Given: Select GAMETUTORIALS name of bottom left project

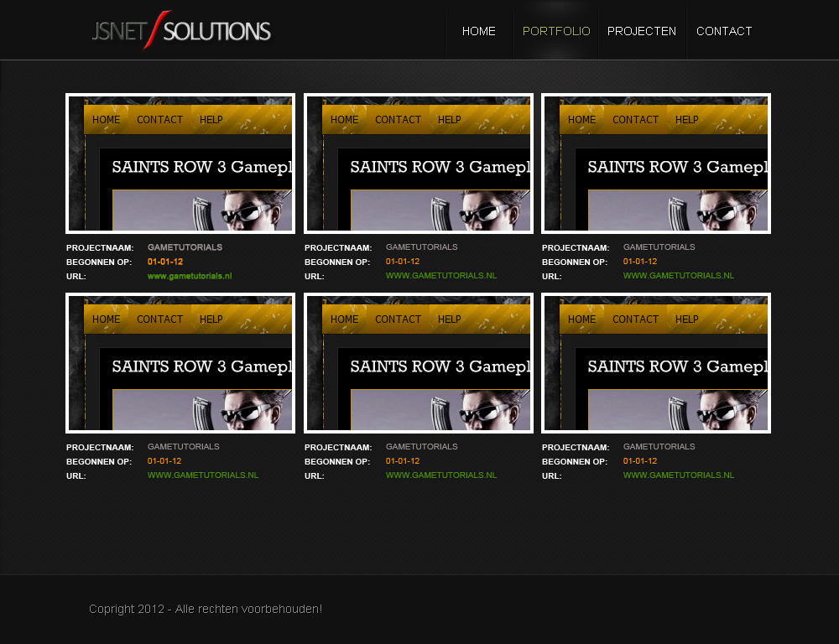Looking at the screenshot, I should point(184,447).
